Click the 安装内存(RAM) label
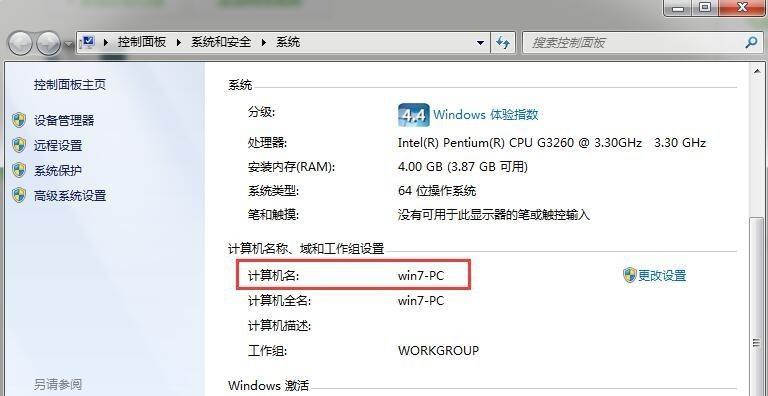 (x=291, y=167)
